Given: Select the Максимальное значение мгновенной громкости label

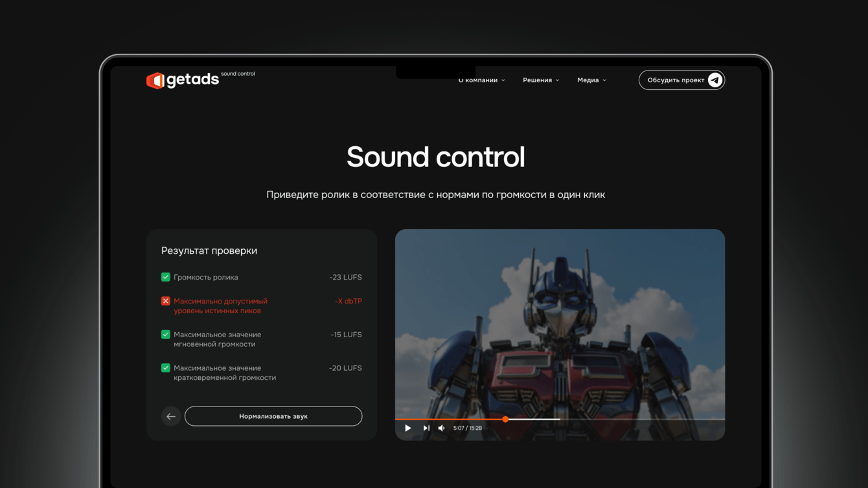Looking at the screenshot, I should [218, 339].
